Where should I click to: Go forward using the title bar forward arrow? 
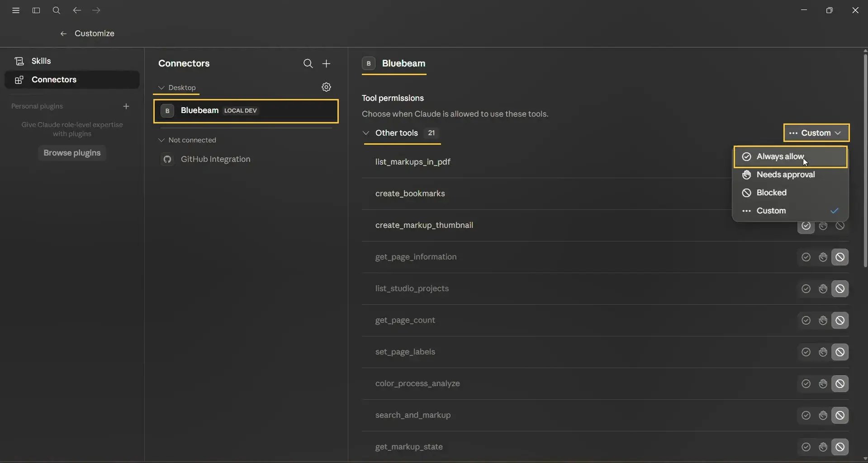(96, 10)
